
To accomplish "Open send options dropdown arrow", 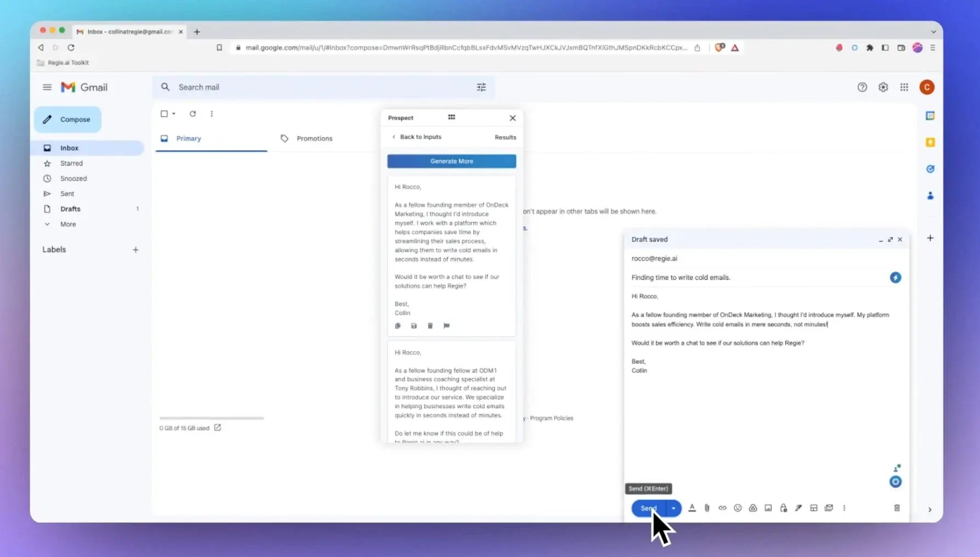I will click(673, 508).
